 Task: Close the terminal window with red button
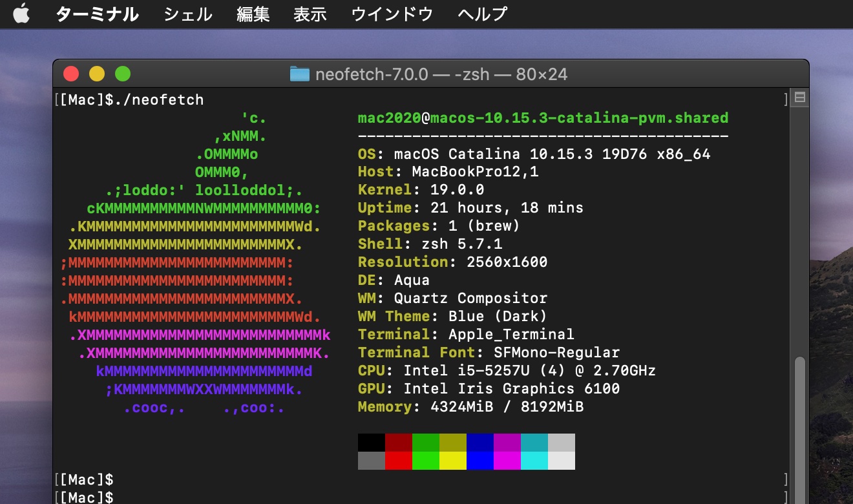[x=70, y=74]
